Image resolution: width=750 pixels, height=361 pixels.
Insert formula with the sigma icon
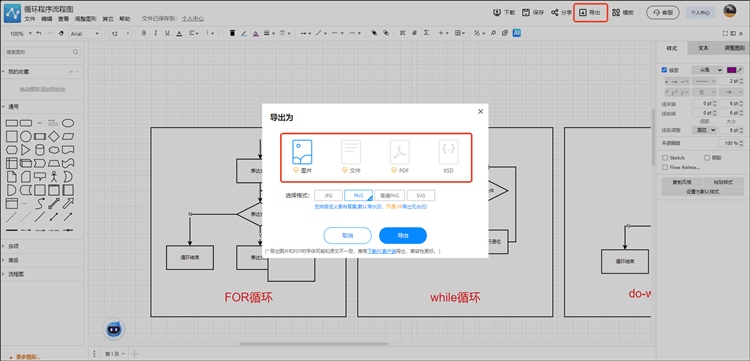tap(426, 33)
